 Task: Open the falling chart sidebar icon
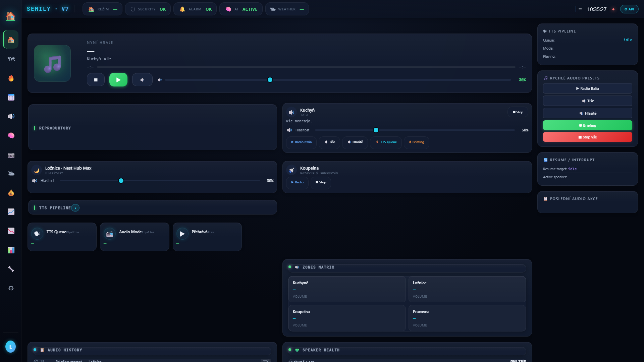tap(11, 231)
